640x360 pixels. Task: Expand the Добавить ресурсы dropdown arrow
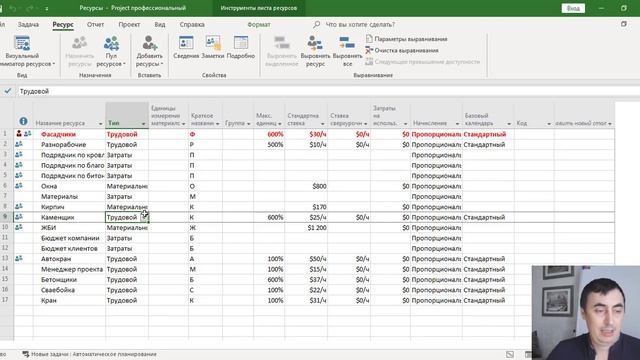click(162, 64)
